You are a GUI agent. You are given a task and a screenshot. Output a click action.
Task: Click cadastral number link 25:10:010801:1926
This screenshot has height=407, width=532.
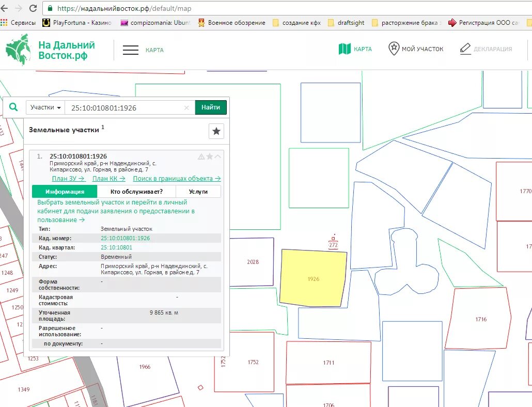pos(125,238)
